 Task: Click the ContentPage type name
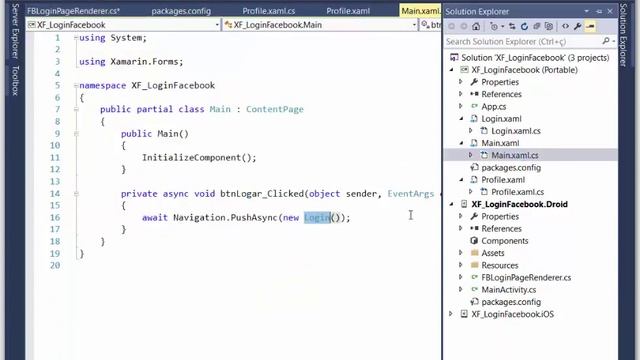tap(275, 109)
